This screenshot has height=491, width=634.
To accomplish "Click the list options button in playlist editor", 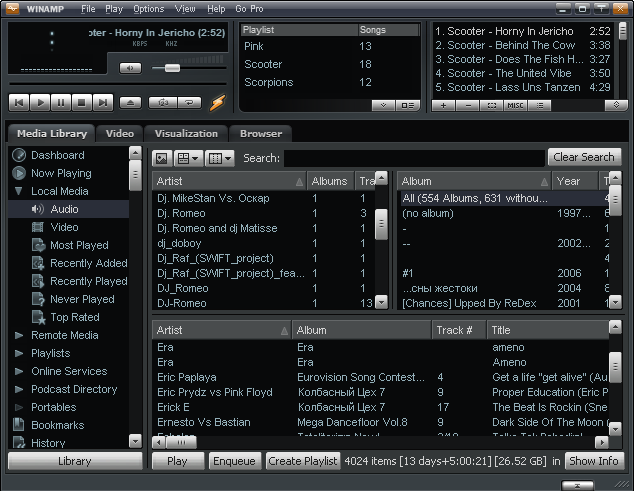I will (x=540, y=106).
